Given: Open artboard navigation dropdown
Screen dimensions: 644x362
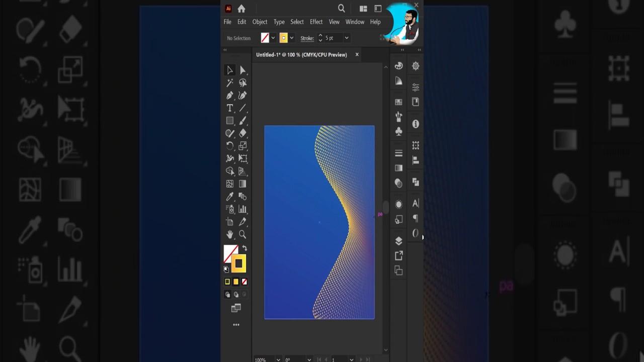Looking at the screenshot, I should tap(351, 360).
